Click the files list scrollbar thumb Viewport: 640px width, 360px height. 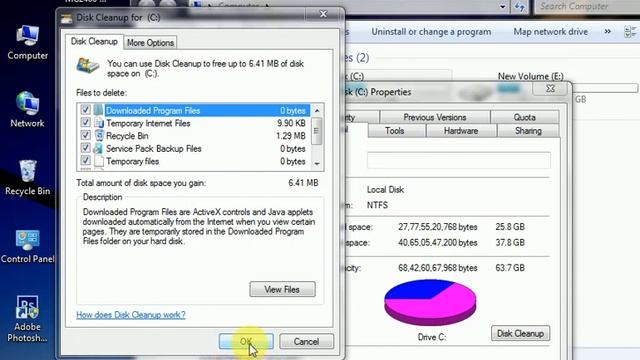[317, 131]
